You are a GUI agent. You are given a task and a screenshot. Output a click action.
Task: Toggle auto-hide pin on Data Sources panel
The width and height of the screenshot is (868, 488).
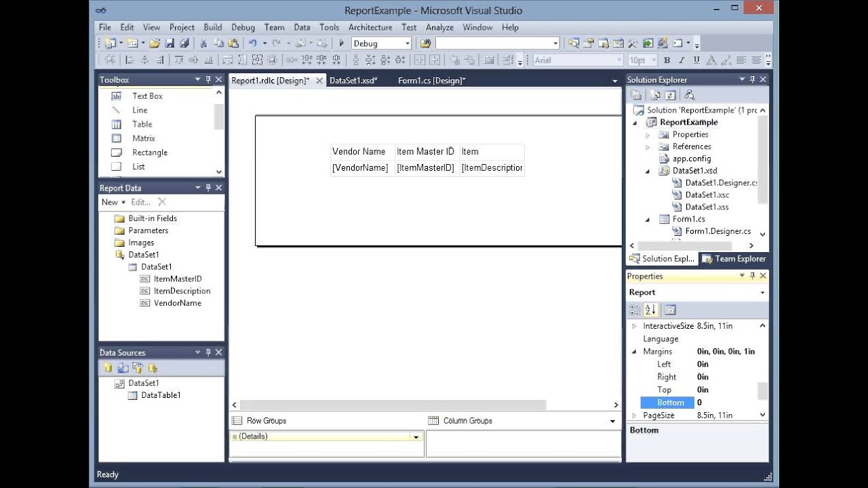(208, 352)
